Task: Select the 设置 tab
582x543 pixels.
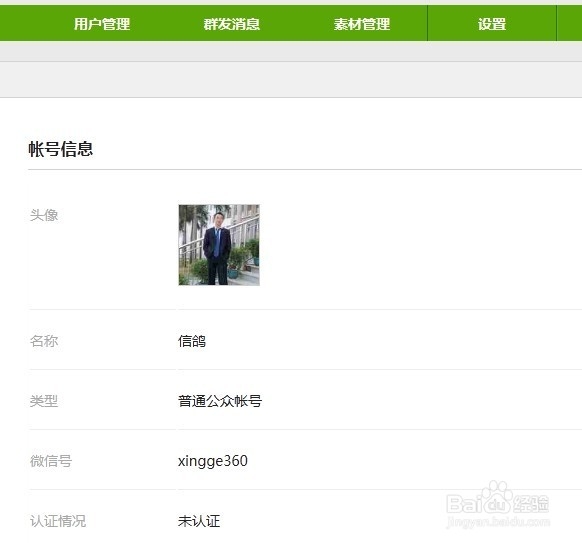Action: click(492, 24)
